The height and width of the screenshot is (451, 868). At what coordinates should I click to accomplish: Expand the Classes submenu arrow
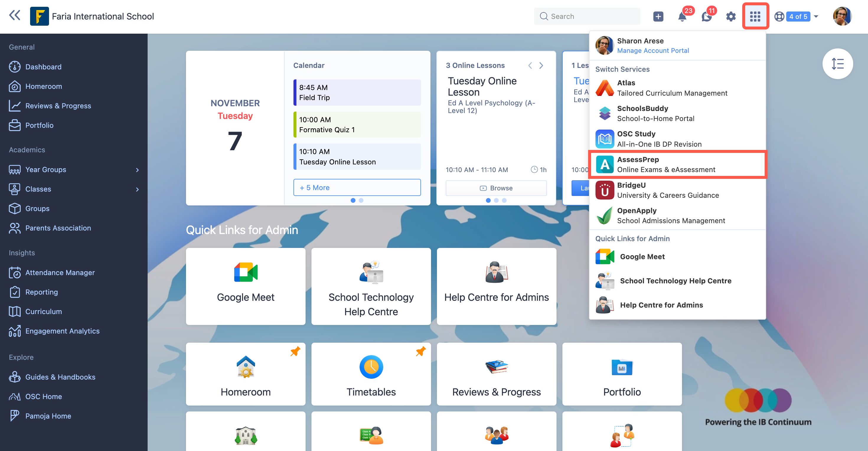click(137, 189)
